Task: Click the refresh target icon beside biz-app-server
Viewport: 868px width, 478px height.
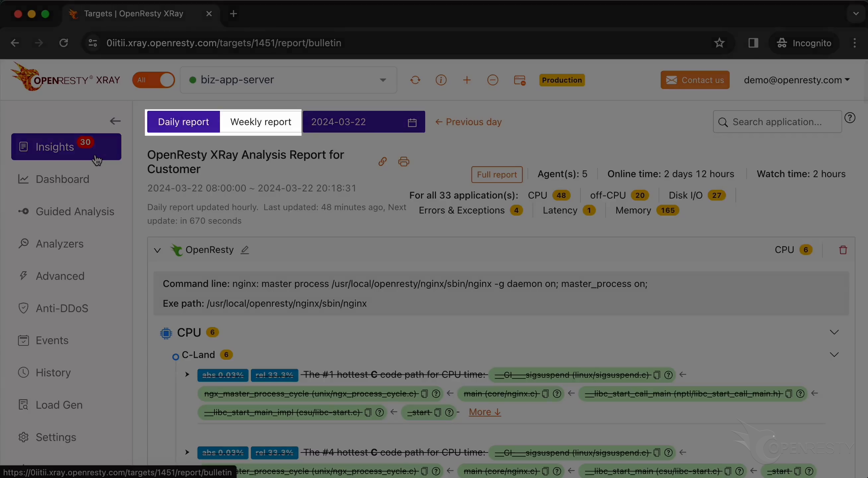Action: pos(415,80)
